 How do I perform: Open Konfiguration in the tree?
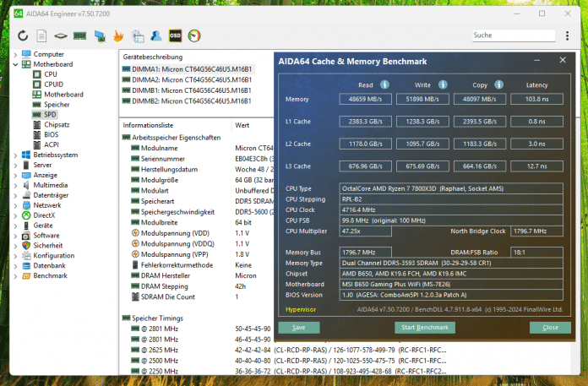[x=53, y=256]
